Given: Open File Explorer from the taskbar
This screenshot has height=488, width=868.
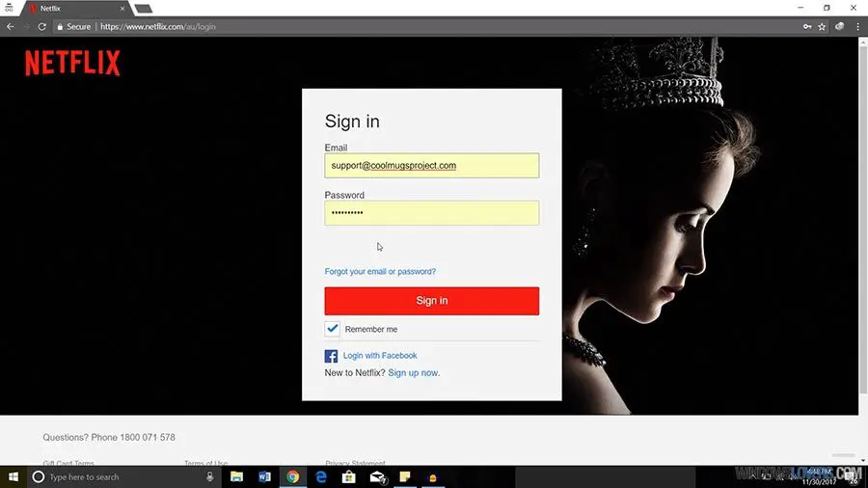Looking at the screenshot, I should coord(237,477).
